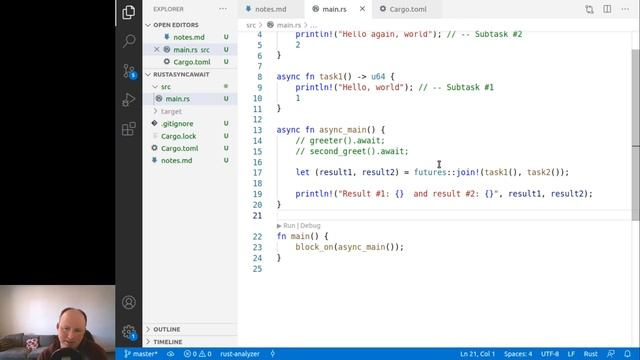Click the open changes icon in editor toolbar
The height and width of the screenshot is (360, 640).
pyautogui.click(x=589, y=9)
